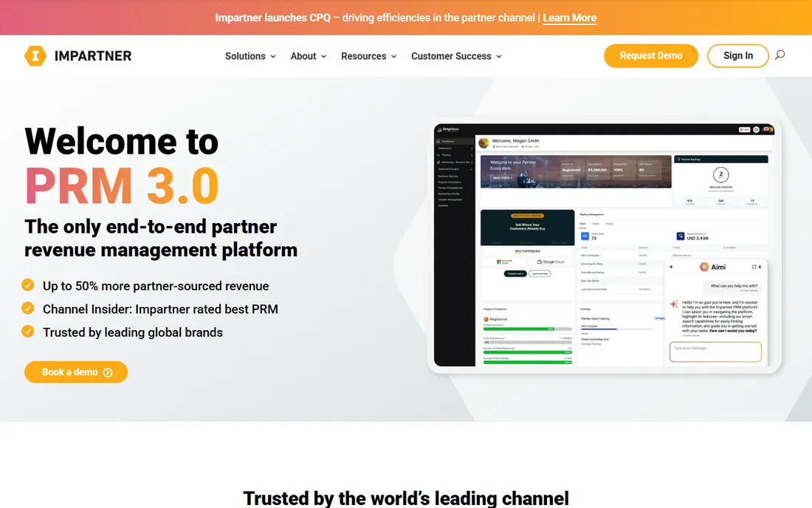This screenshot has width=812, height=508.
Task: Click the Brighton logo in dashboard header
Action: [449, 129]
